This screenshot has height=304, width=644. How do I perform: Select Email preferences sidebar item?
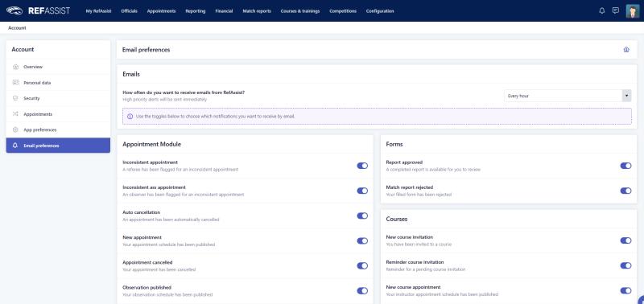58,146
